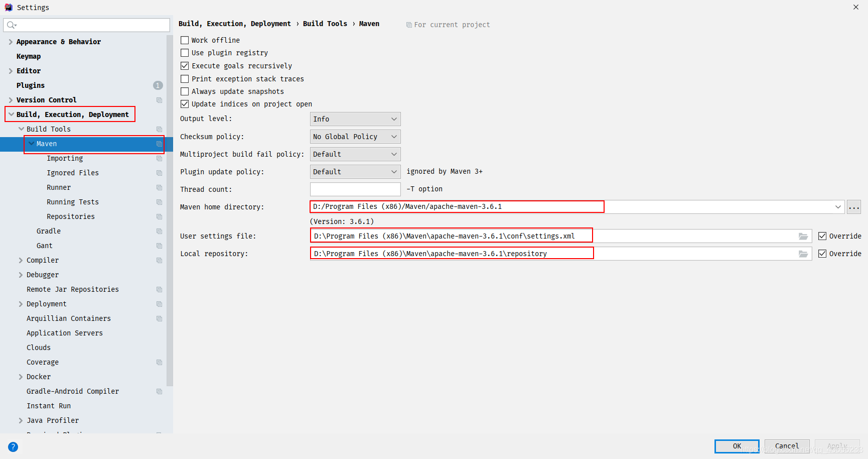868x459 pixels.
Task: Click project-level icon next to Repositories
Action: click(159, 216)
